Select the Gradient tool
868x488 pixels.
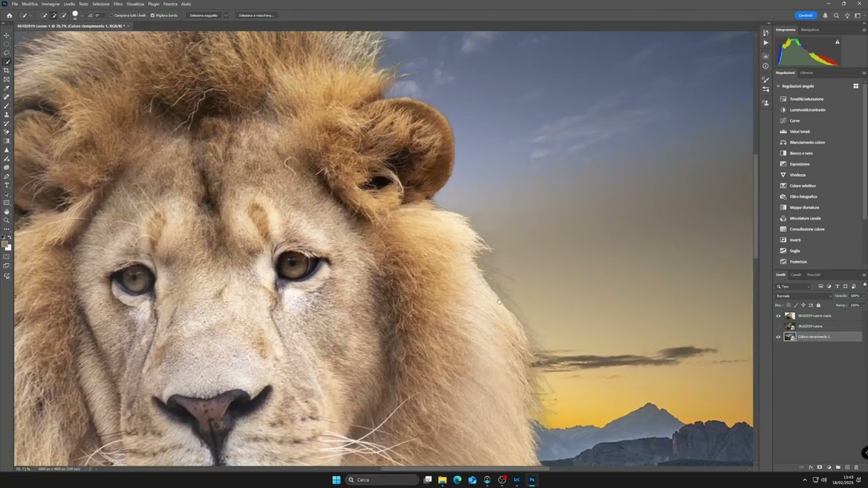(7, 141)
